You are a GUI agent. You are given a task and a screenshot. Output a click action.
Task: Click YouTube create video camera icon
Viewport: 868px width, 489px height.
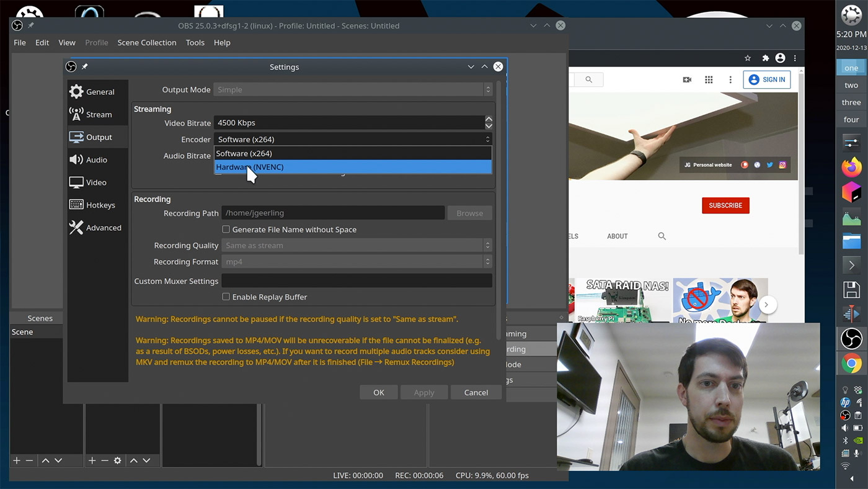687,79
